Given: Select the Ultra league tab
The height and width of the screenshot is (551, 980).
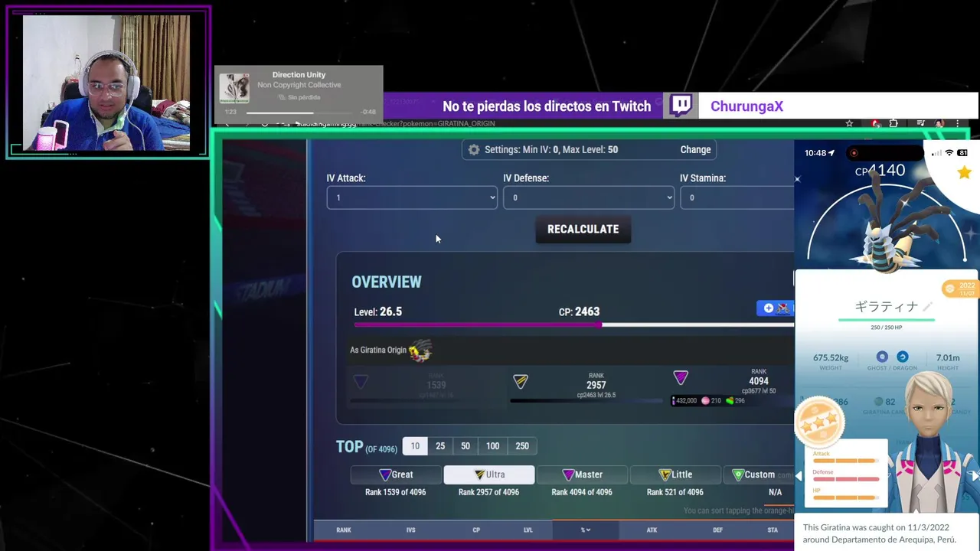Looking at the screenshot, I should click(489, 474).
